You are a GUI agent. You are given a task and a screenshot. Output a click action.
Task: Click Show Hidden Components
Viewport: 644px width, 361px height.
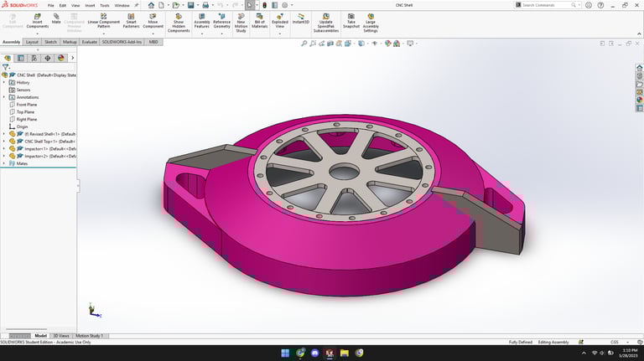tap(179, 23)
